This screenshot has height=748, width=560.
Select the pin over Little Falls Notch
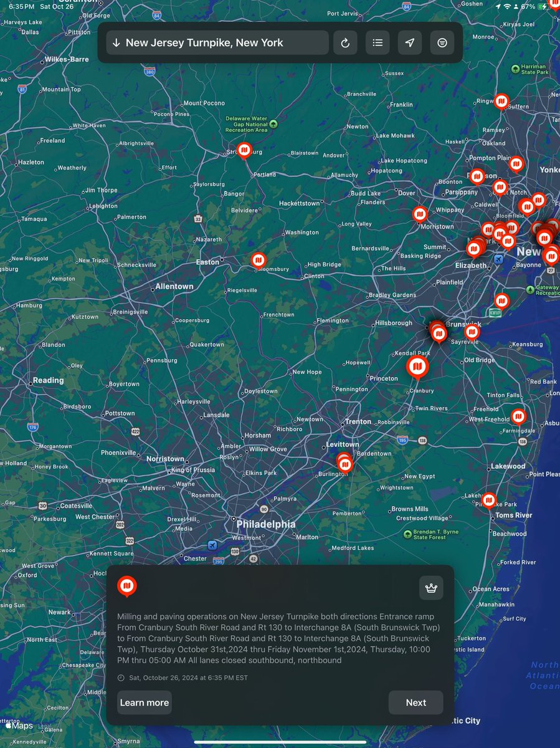click(500, 187)
